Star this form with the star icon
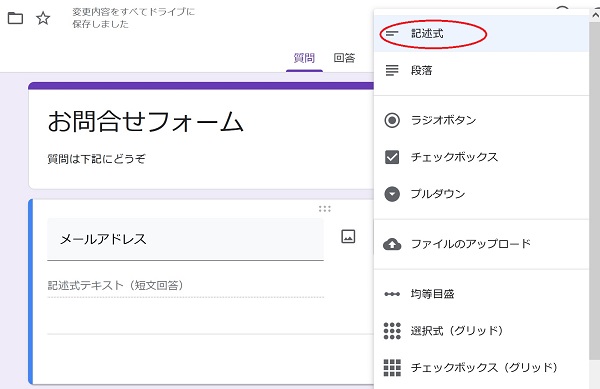The width and height of the screenshot is (600, 389). [43, 18]
